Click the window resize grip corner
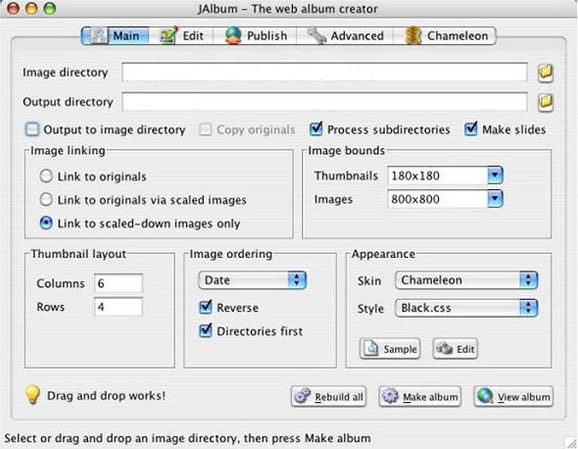The height and width of the screenshot is (449, 578). pos(571,442)
